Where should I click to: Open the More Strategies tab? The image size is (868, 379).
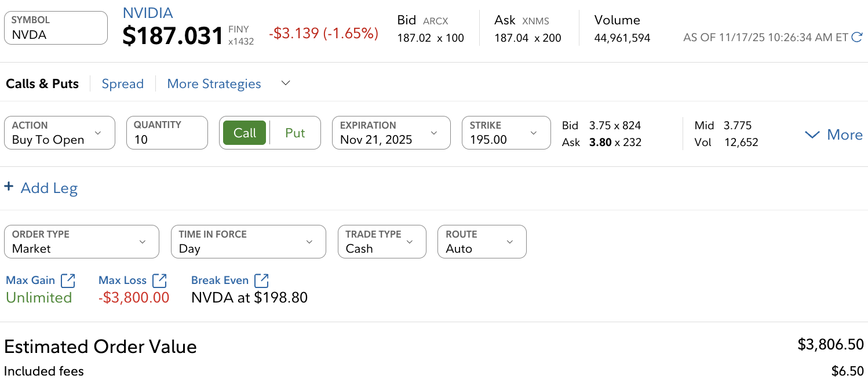point(214,84)
